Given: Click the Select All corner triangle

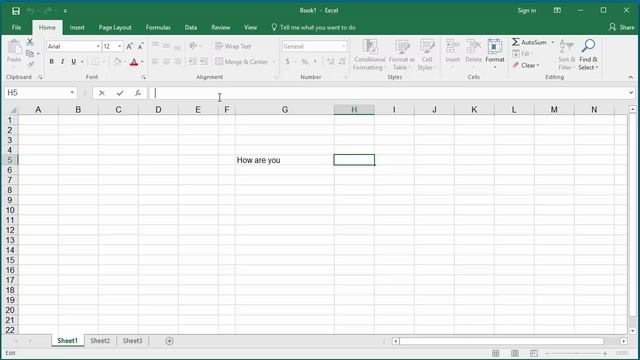Looking at the screenshot, I should (x=13, y=110).
